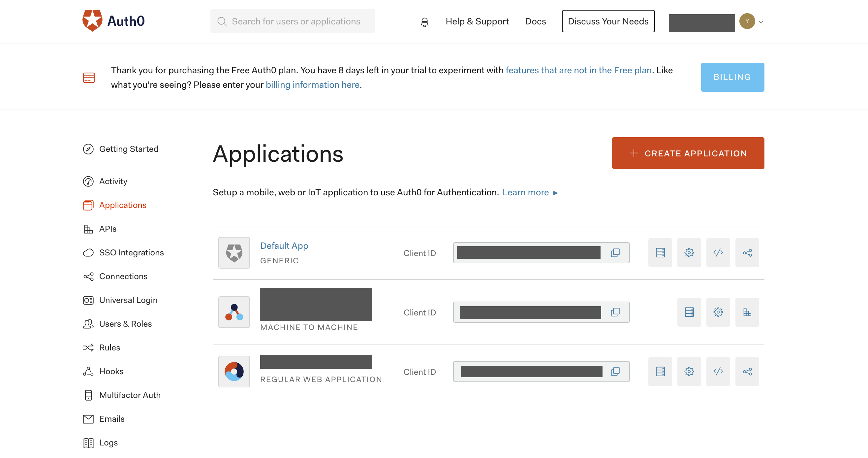Open Default App connections share icon

click(x=747, y=253)
